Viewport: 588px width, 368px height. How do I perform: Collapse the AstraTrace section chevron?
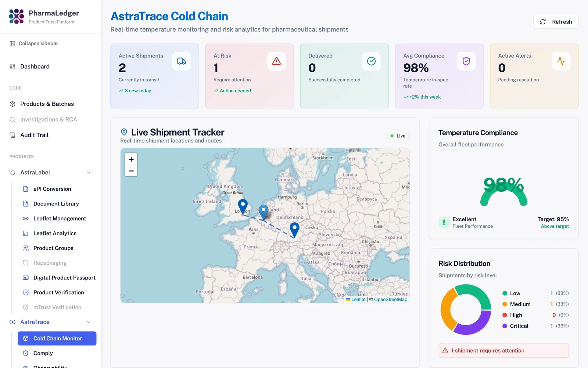click(x=89, y=322)
